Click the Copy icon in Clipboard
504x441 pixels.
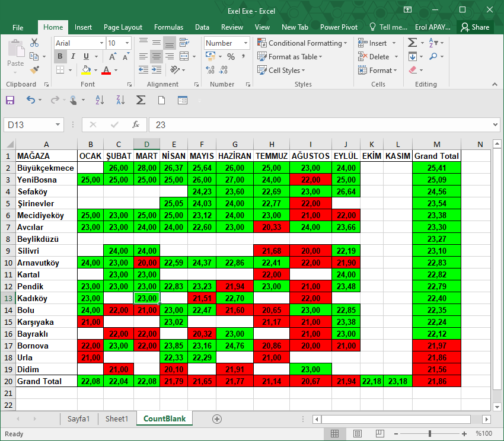click(34, 56)
